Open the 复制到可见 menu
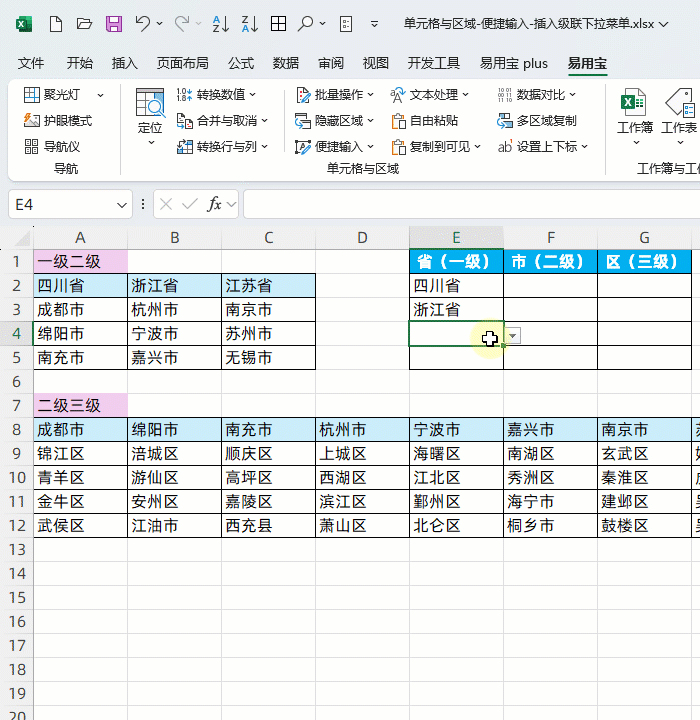Screen dimensions: 700x720 (x=435, y=146)
